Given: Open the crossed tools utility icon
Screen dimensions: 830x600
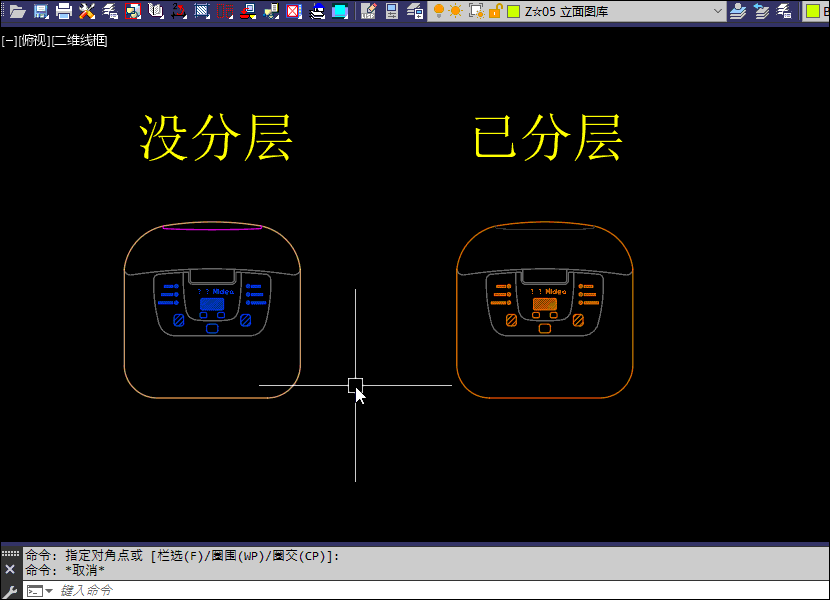Looking at the screenshot, I should pos(87,11).
